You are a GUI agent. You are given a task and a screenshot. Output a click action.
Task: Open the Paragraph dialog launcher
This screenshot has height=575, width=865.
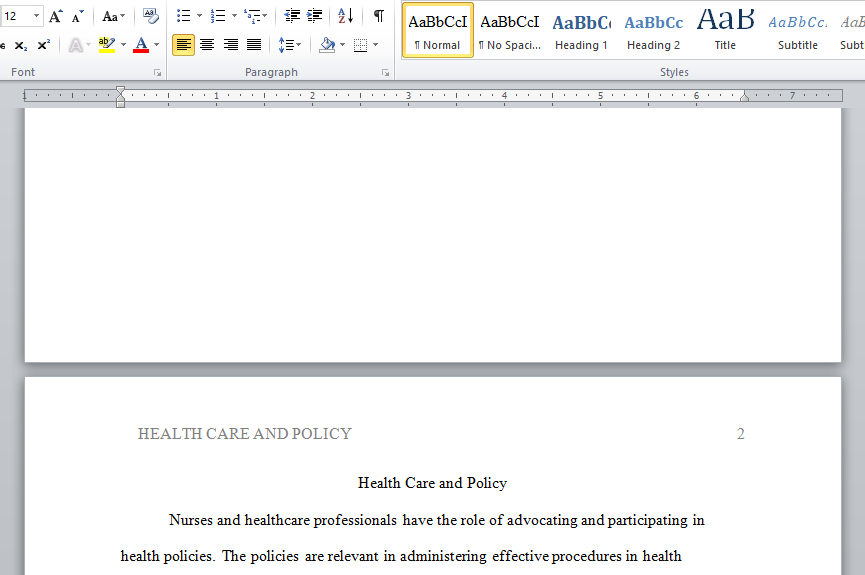click(x=386, y=73)
